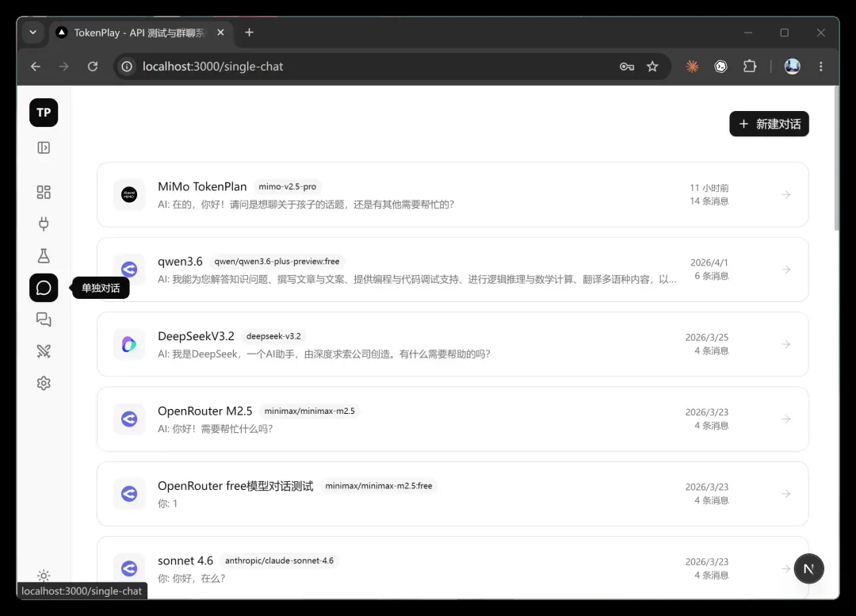
Task: Go back with browser back arrow
Action: [36, 67]
